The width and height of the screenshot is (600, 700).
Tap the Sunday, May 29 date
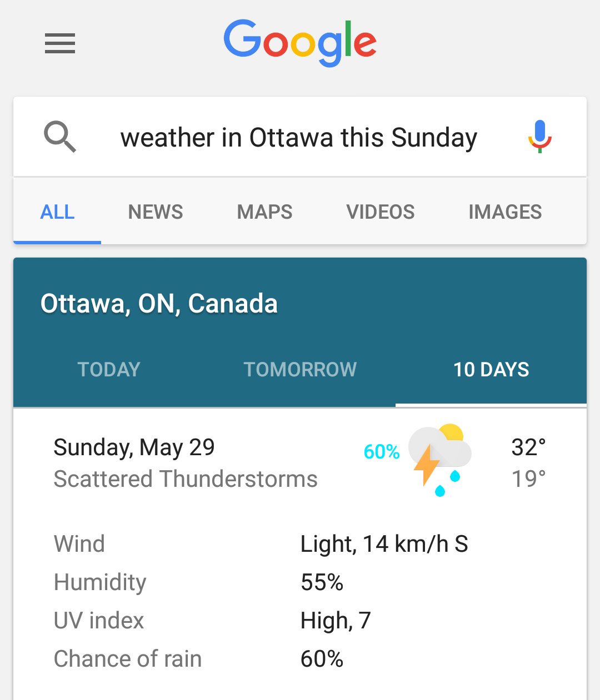click(x=134, y=447)
